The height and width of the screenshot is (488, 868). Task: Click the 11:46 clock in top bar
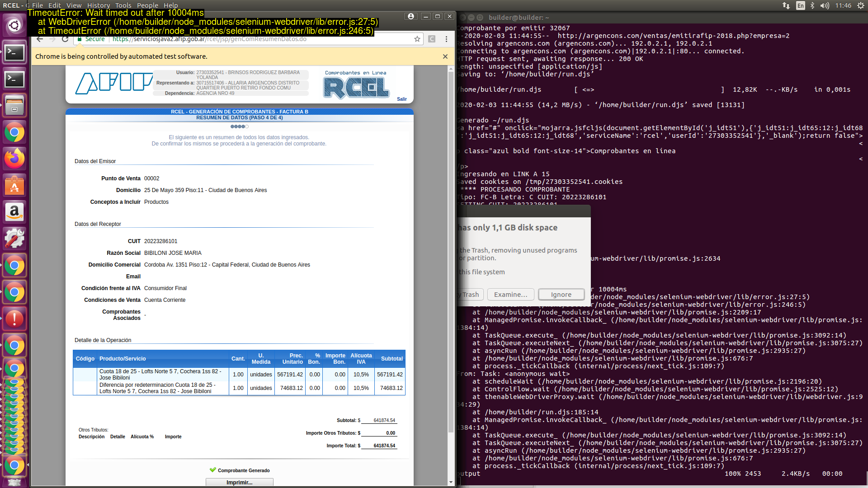coord(843,5)
